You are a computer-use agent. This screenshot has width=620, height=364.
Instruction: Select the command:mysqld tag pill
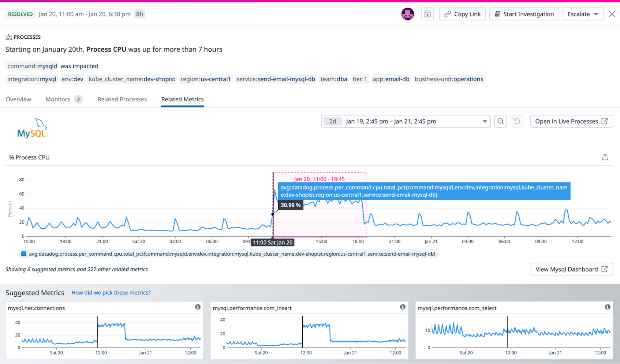pyautogui.click(x=31, y=66)
